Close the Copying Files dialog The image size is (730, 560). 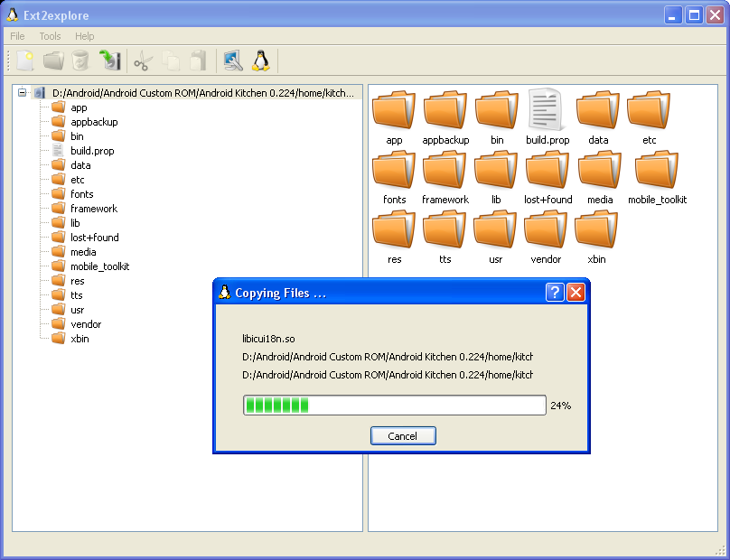576,293
